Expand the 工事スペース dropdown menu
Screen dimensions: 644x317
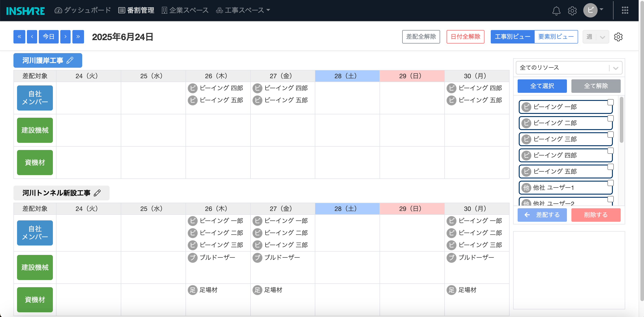[x=243, y=10]
